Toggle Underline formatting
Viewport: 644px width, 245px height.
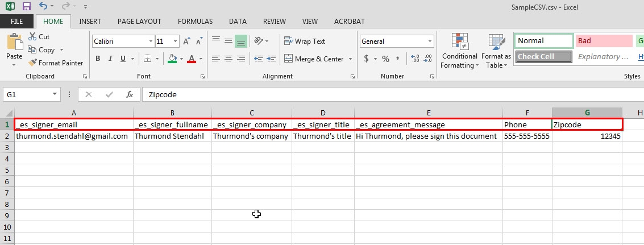123,59
